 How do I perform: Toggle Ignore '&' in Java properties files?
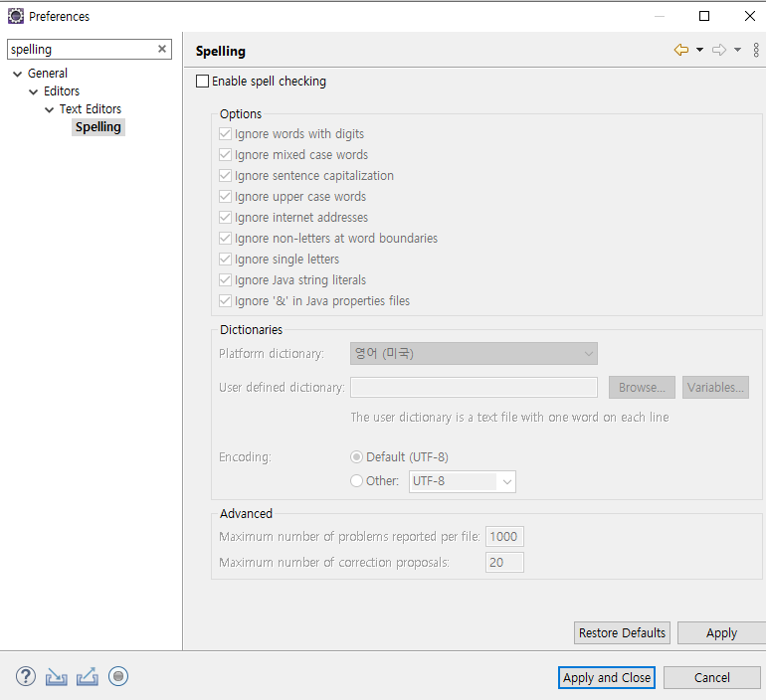coord(225,300)
